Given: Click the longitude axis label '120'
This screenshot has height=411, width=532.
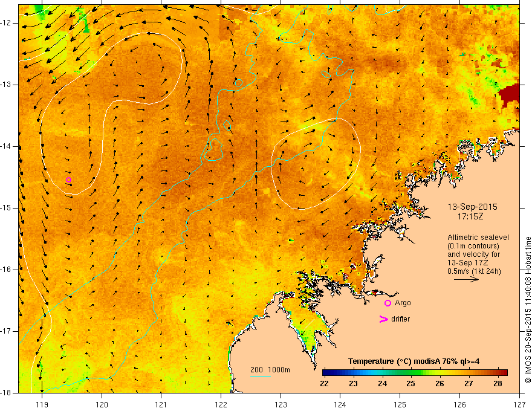Looking at the screenshot, I should pos(102,404).
